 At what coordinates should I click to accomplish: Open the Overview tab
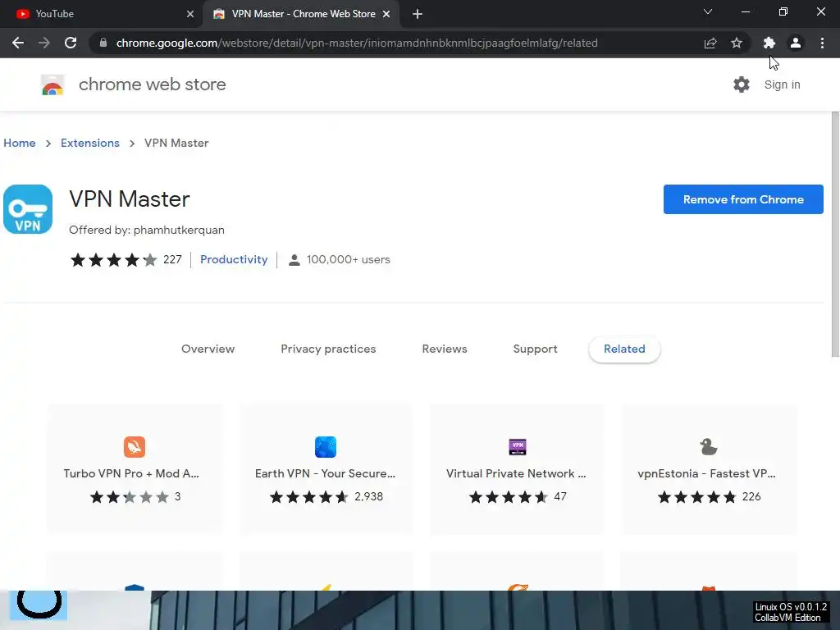(208, 349)
